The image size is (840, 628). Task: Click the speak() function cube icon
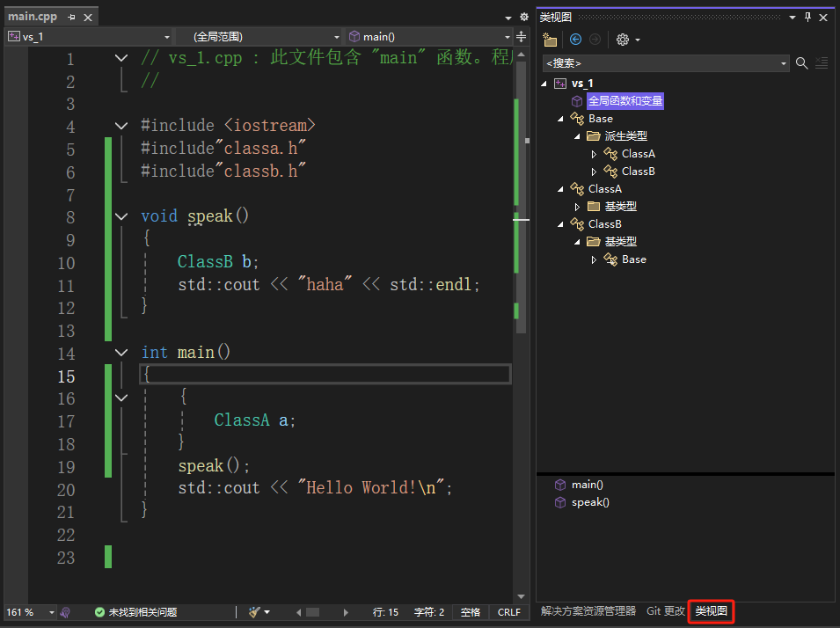(560, 502)
